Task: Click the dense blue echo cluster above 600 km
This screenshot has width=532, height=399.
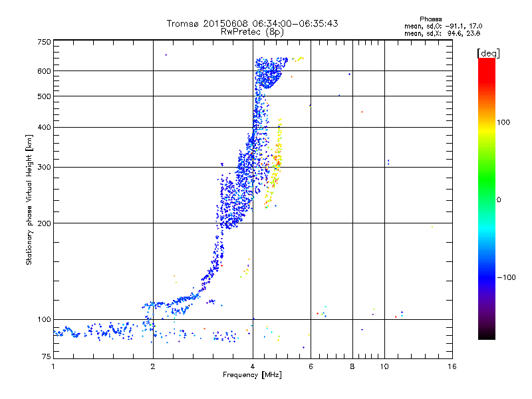Action: tap(270, 72)
